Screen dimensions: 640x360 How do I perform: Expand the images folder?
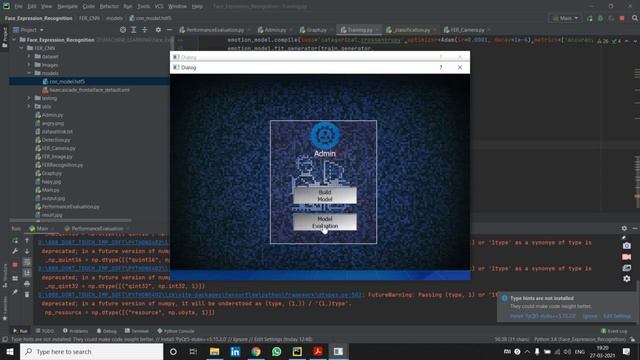point(29,65)
